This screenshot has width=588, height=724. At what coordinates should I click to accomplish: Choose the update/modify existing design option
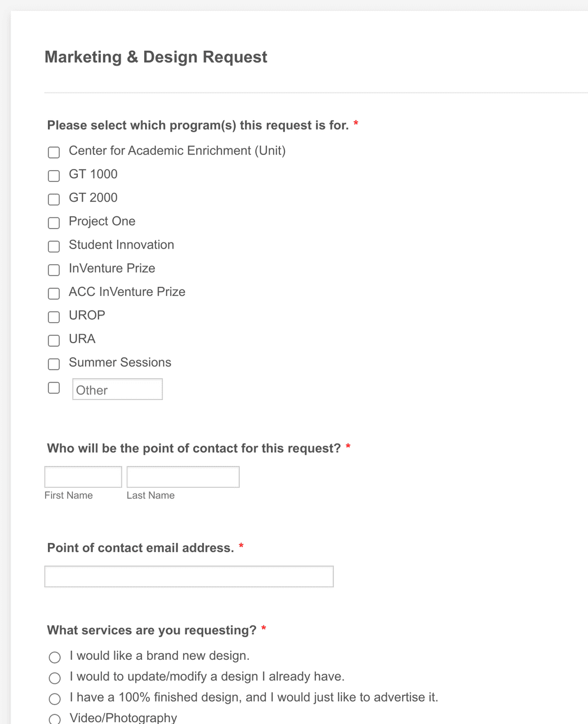(55, 678)
